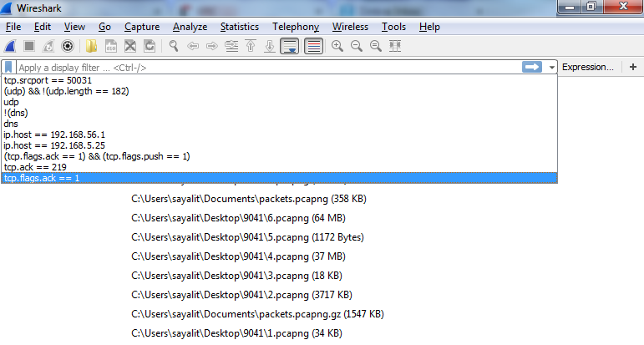Select the ack and push flags filter
The image size is (644, 345).
click(279, 156)
